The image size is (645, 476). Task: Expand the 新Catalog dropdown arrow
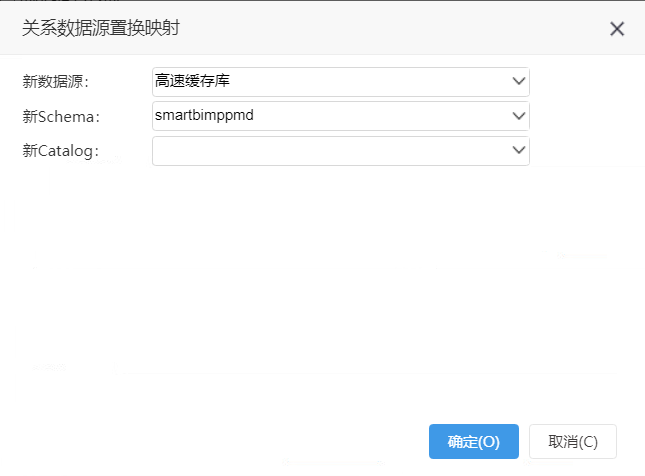519,150
